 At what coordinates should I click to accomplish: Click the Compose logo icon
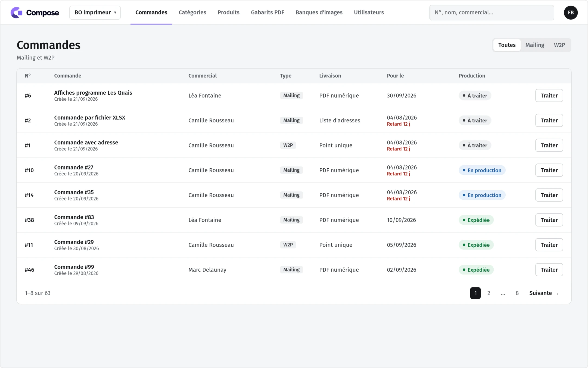[x=16, y=13]
